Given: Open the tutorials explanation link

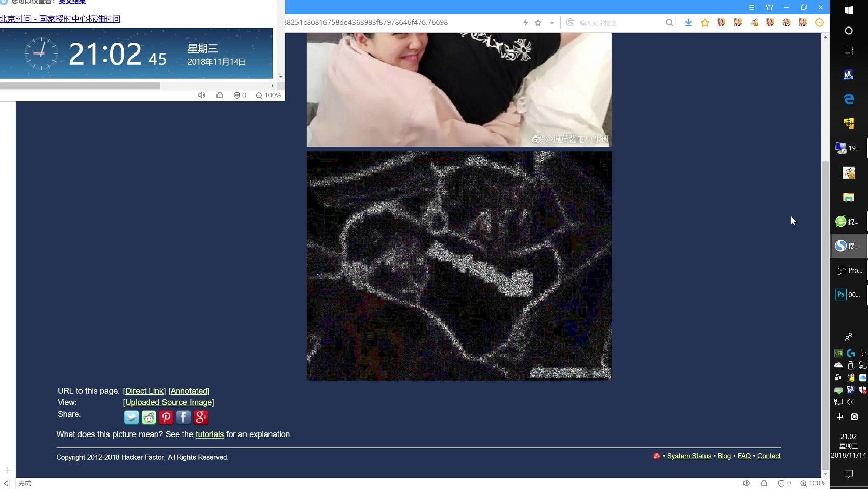Looking at the screenshot, I should (209, 434).
